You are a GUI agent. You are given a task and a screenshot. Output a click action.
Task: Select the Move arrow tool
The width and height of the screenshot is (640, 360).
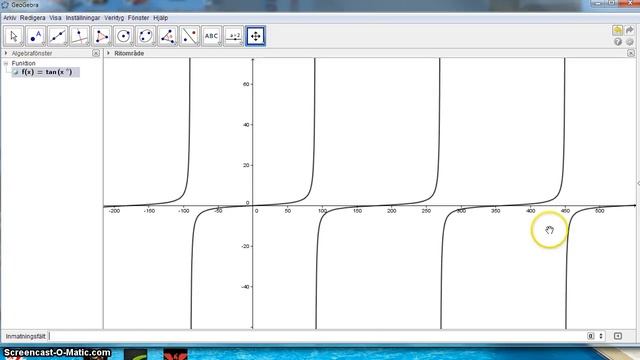tap(13, 36)
